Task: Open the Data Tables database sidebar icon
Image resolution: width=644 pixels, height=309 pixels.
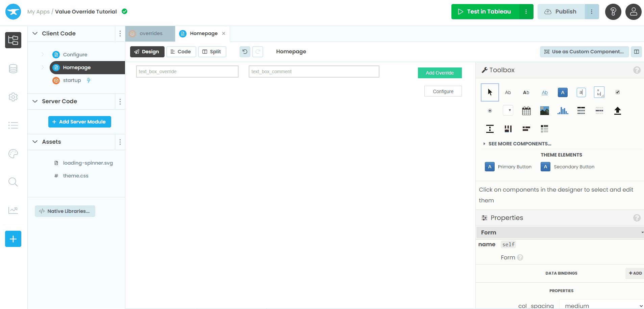Action: [13, 69]
